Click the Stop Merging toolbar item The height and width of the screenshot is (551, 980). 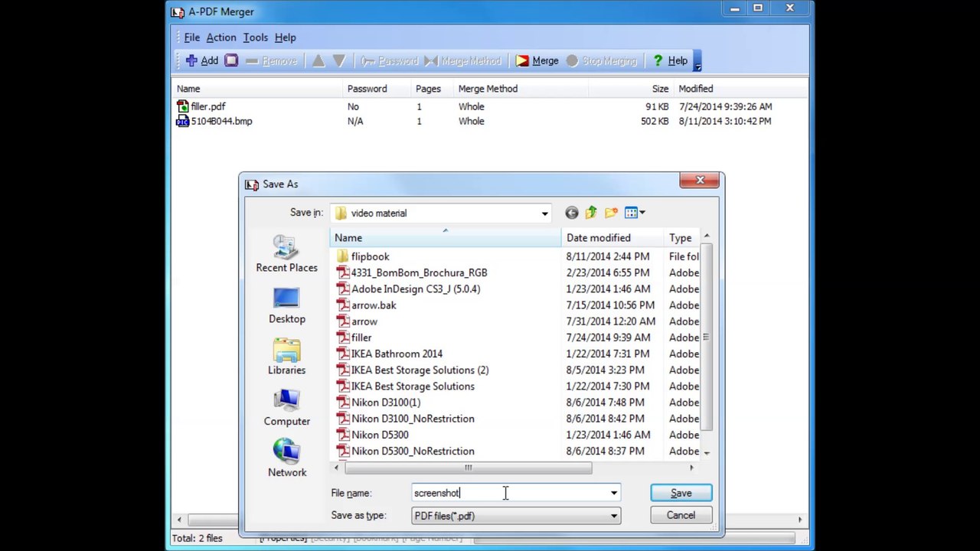click(601, 60)
